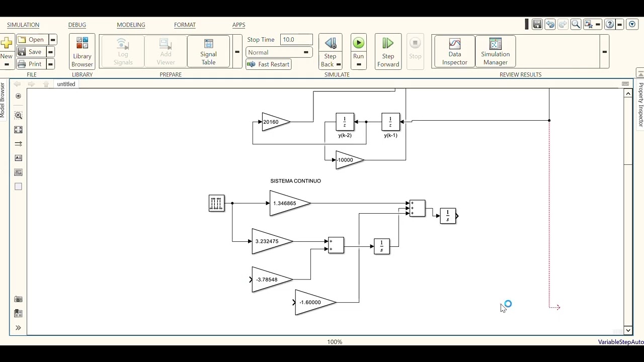Open the Simulation Manager
Viewport: 644px width, 362px height.
click(495, 51)
